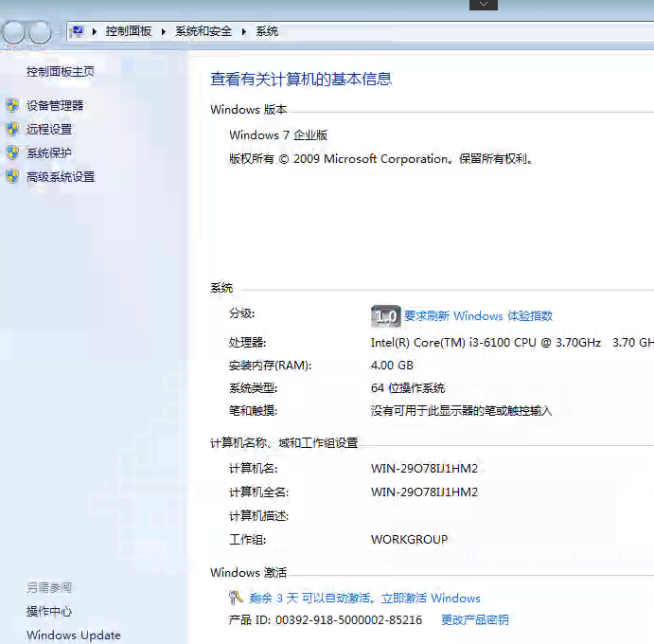Click the Intel Core i3-6100 processor value
Screen dimensions: 654x644
tap(512, 343)
